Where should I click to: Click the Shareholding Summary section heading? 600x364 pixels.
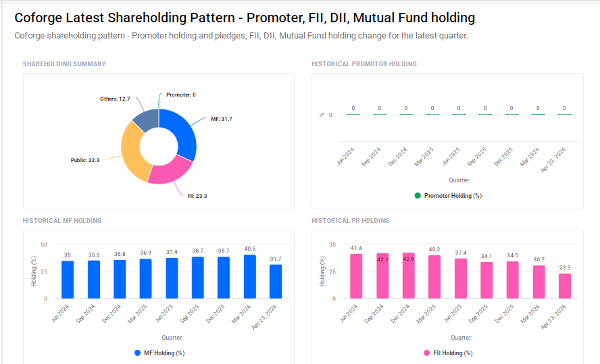[64, 64]
